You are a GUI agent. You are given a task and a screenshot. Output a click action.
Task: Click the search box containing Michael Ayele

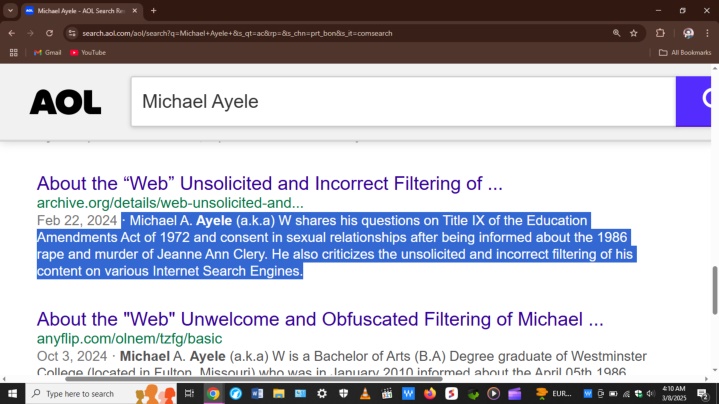pyautogui.click(x=403, y=101)
